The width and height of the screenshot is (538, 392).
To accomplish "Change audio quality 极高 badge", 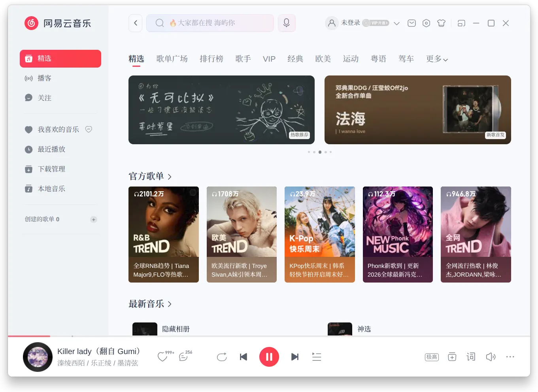I will [432, 357].
